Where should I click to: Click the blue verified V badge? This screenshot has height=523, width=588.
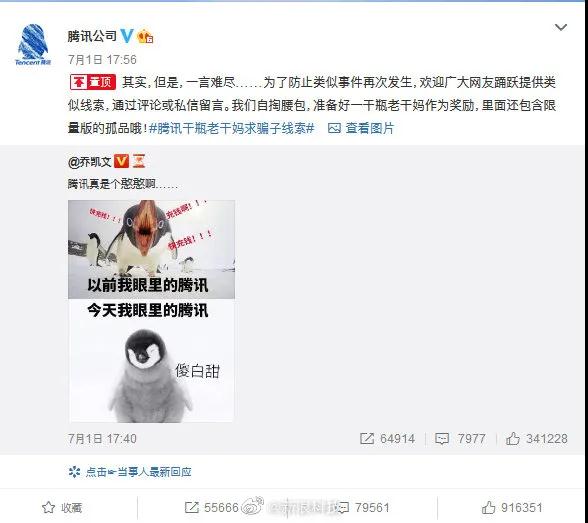point(127,36)
